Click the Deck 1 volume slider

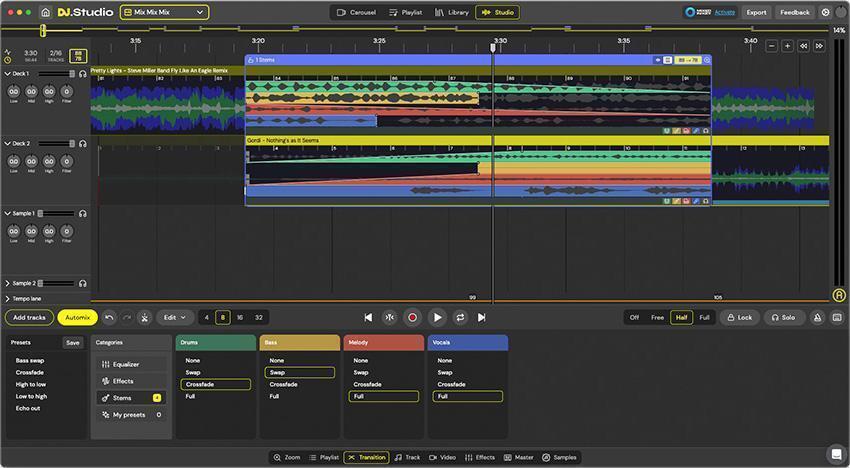pos(56,73)
